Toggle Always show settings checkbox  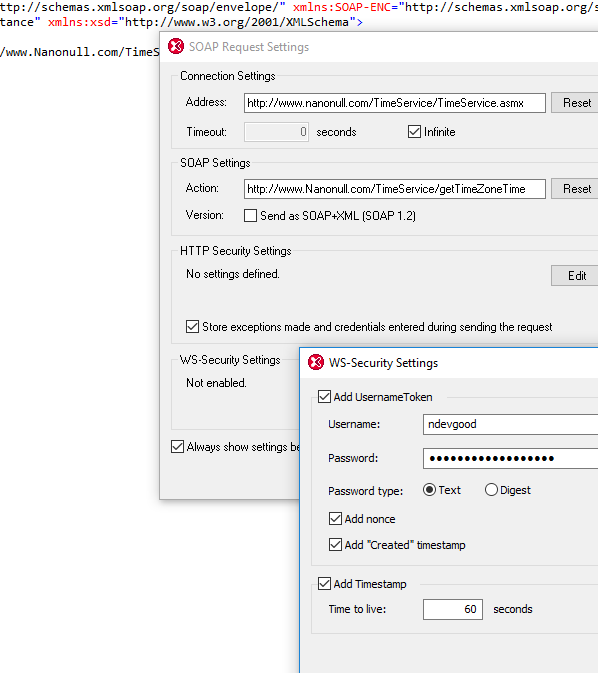tap(177, 447)
